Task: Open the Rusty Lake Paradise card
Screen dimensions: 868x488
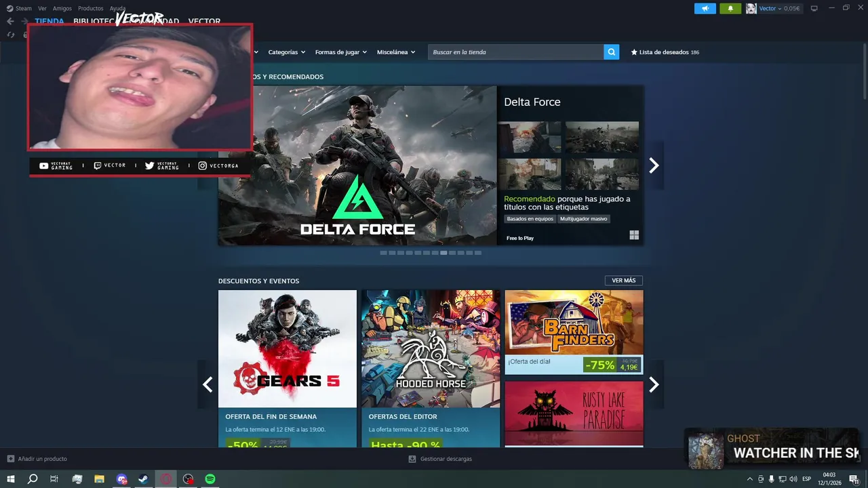Action: click(574, 413)
